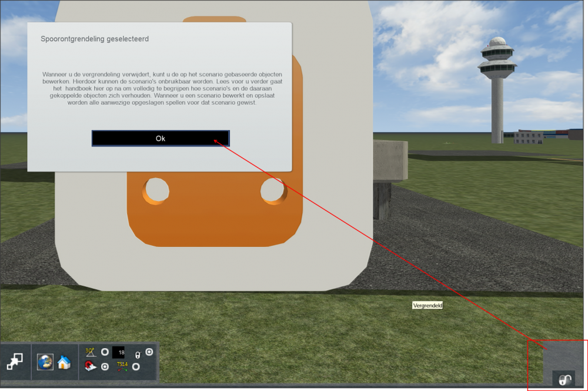Click the small mouse lock icon
Viewport: 588px width, 391px height.
pyautogui.click(x=138, y=355)
